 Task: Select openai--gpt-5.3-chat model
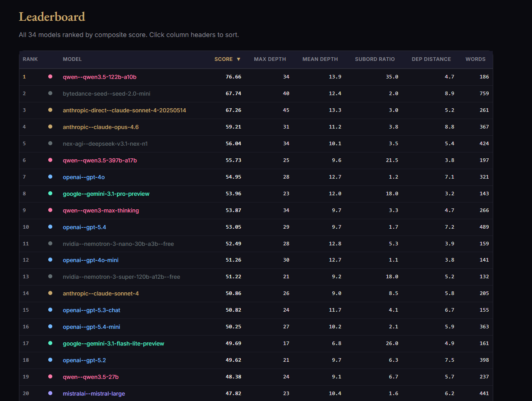pyautogui.click(x=92, y=310)
